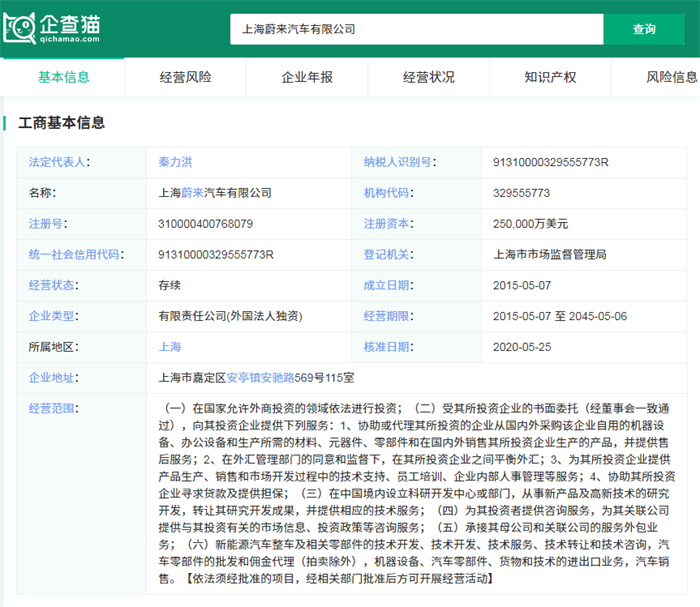This screenshot has width=700, height=607.
Task: Open legal representative 秦力洪 link
Action: 175,162
